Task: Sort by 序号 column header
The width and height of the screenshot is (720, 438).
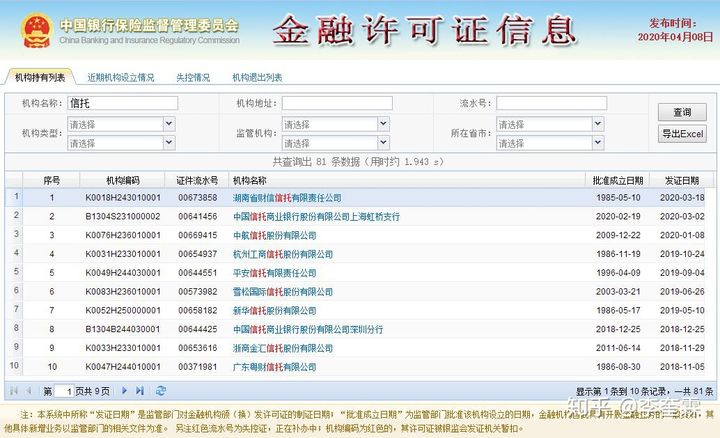Action: [51, 180]
